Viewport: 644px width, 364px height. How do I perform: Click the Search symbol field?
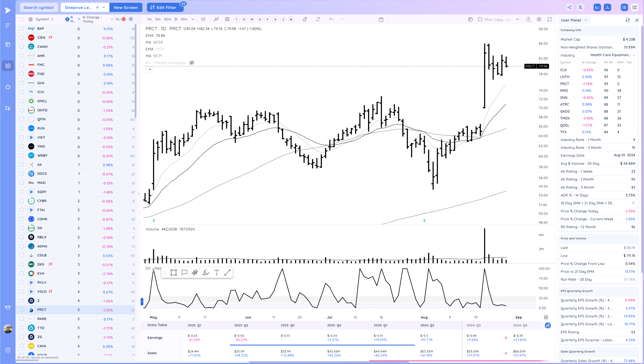pyautogui.click(x=39, y=8)
